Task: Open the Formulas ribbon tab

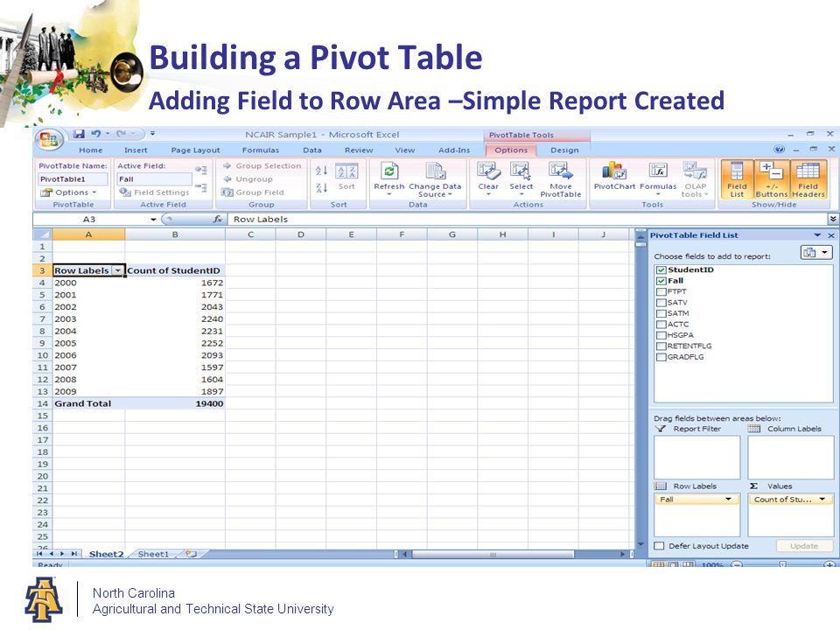Action: pyautogui.click(x=261, y=150)
